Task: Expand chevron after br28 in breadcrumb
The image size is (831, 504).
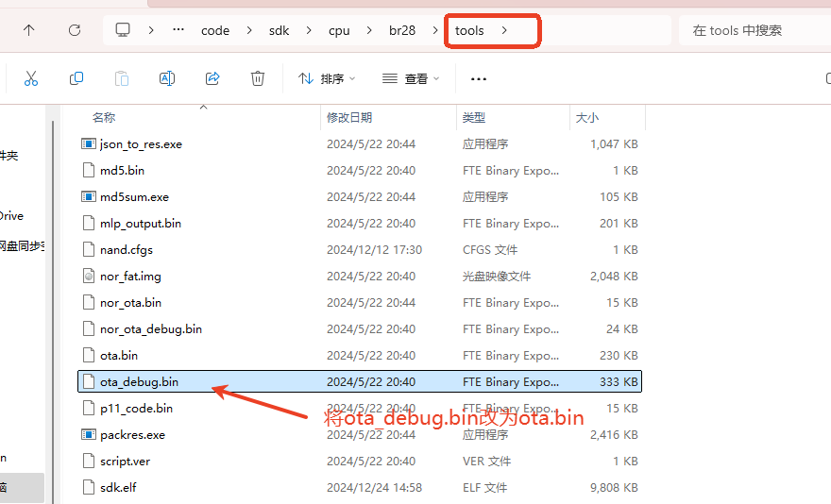Action: click(435, 31)
